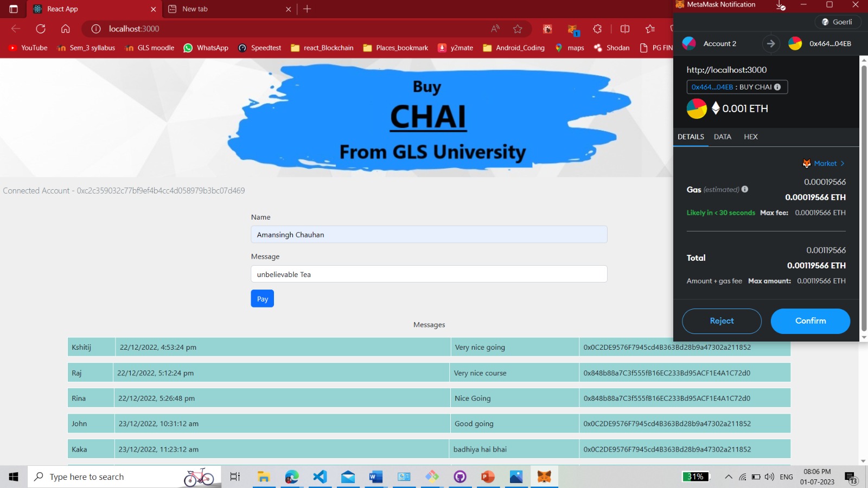Expand hidden icons in the system tray
This screenshot has width=868, height=488.
(x=729, y=477)
